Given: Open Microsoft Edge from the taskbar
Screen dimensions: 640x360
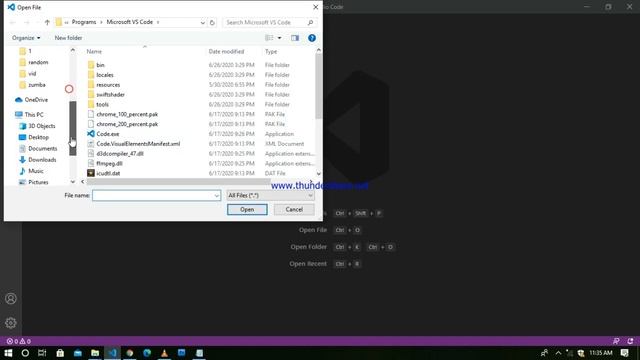Looking at the screenshot, I should click(147, 353).
